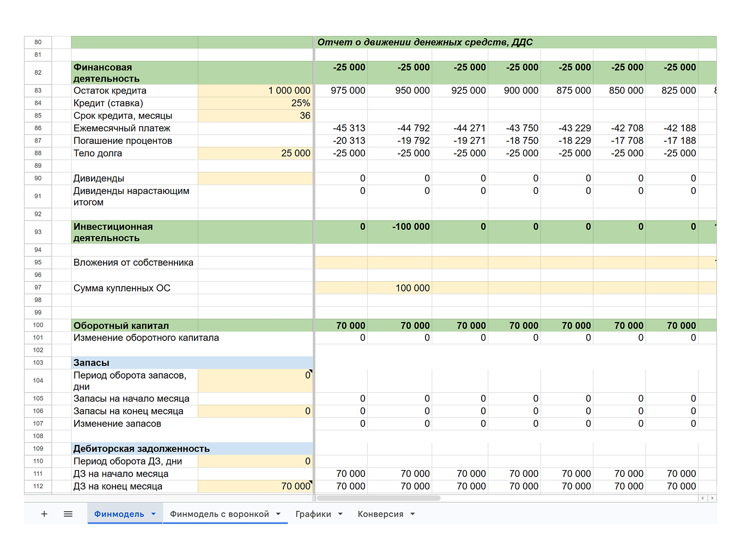This screenshot has width=741, height=560.
Task: Click the empty Дивиденды input cell
Action: pos(255,178)
